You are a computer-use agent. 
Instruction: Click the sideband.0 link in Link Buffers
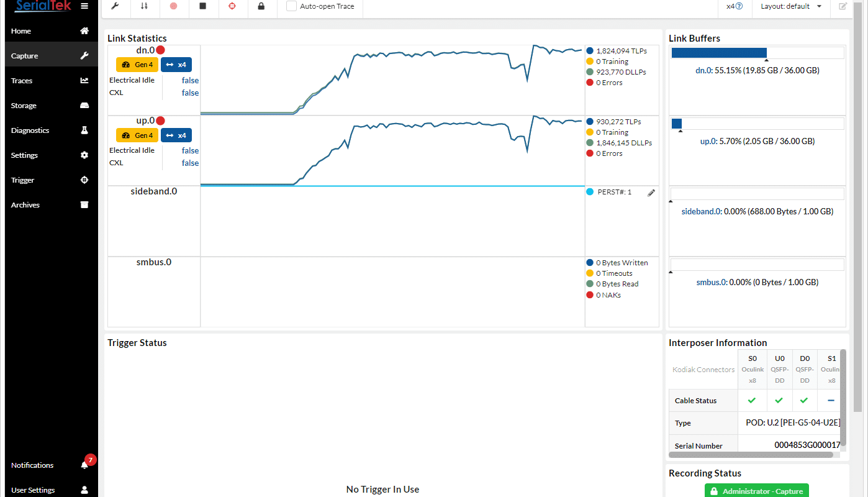tap(702, 212)
